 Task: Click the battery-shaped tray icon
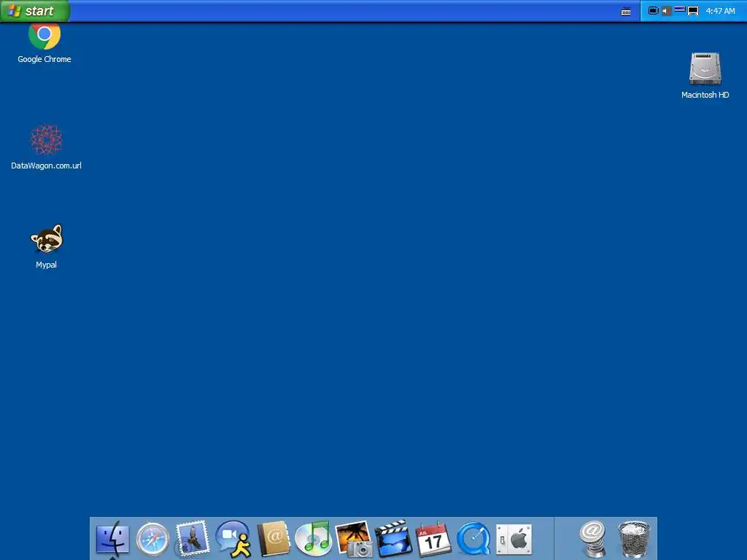point(654,10)
